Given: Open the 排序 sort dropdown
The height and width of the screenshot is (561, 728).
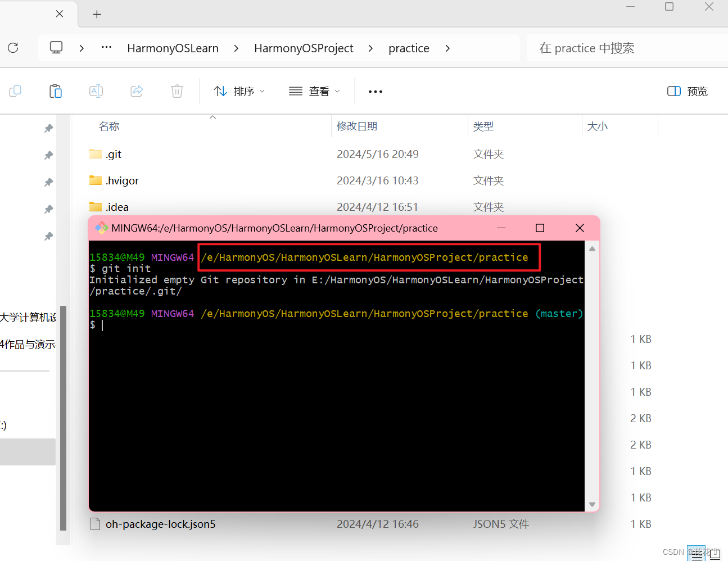Looking at the screenshot, I should 239,91.
